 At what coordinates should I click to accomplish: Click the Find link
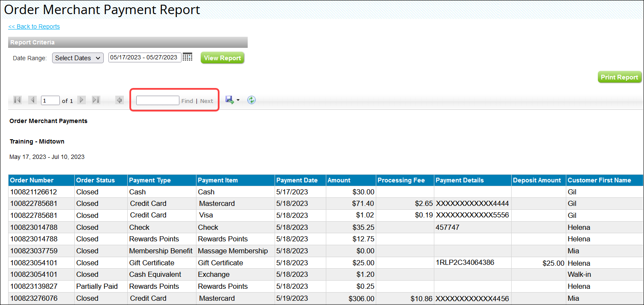coord(187,101)
